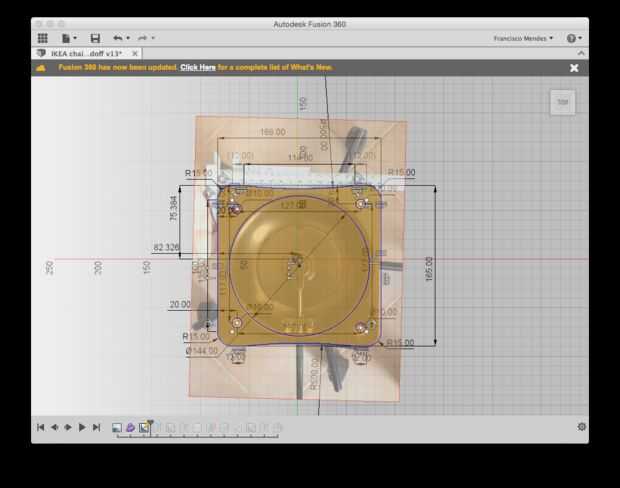
Task: Jump to the timeline end
Action: click(96, 427)
